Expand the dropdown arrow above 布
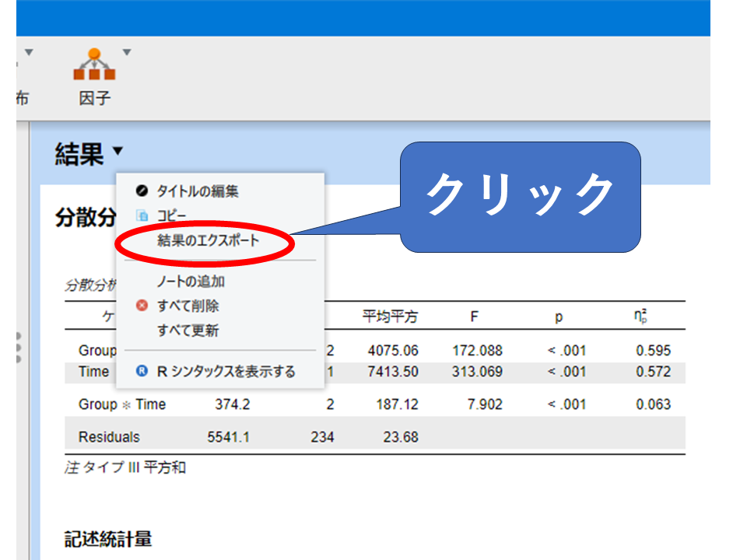This screenshot has height=560, width=747. pos(29,53)
